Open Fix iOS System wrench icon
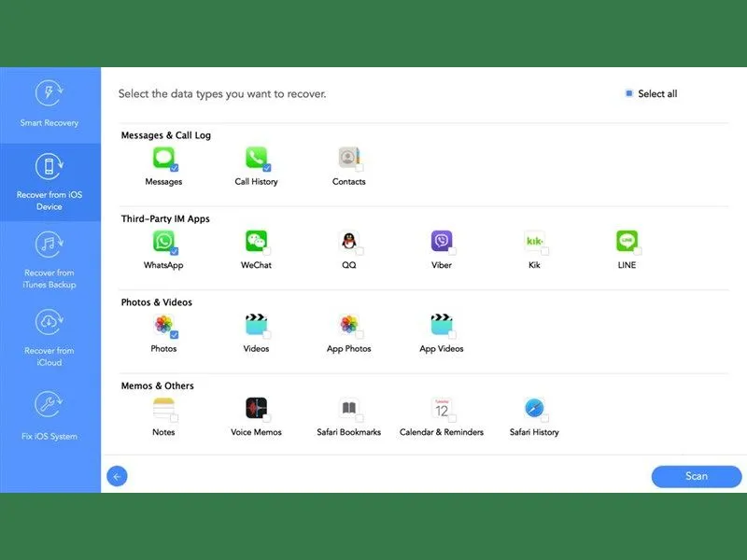This screenshot has height=560, width=747. tap(49, 404)
